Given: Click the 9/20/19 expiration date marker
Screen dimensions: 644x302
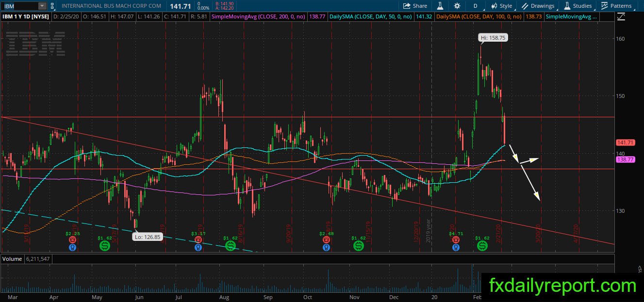Looking at the screenshot, I should coord(288,234).
